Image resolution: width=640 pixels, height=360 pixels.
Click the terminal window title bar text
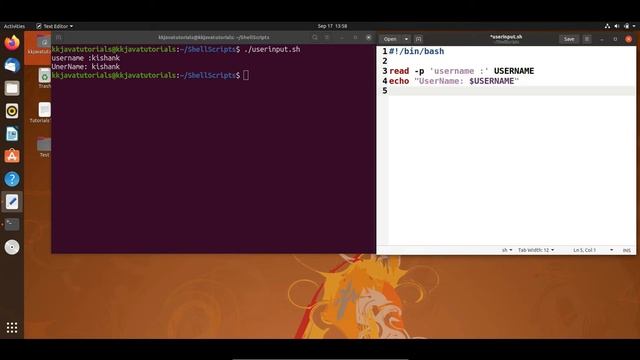pyautogui.click(x=213, y=37)
